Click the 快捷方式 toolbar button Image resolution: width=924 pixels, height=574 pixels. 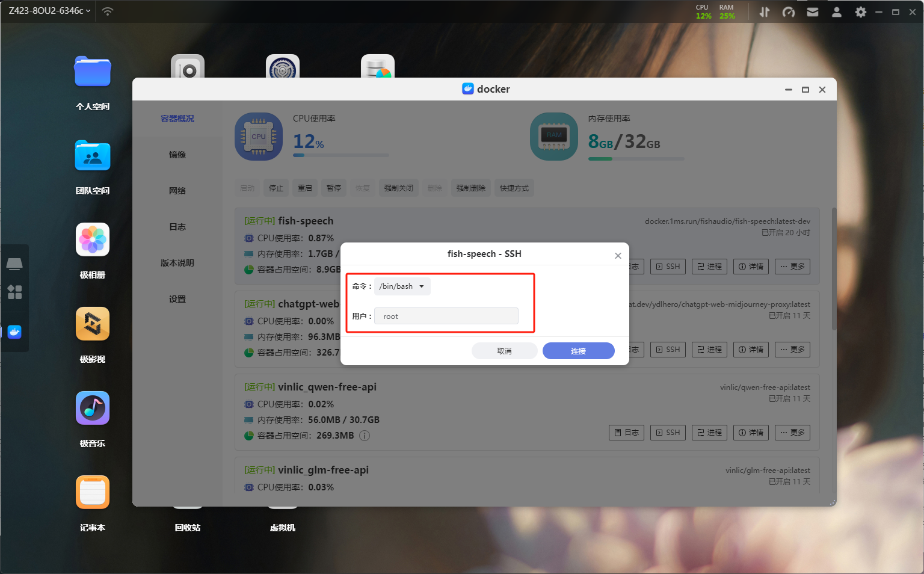[x=514, y=188]
